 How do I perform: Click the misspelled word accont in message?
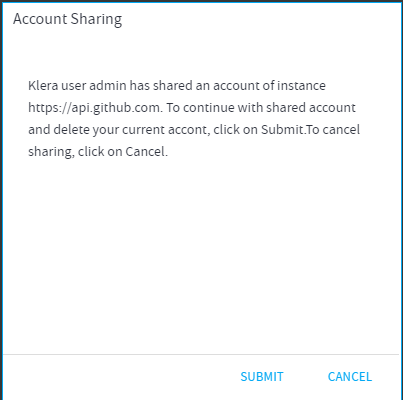[189, 130]
